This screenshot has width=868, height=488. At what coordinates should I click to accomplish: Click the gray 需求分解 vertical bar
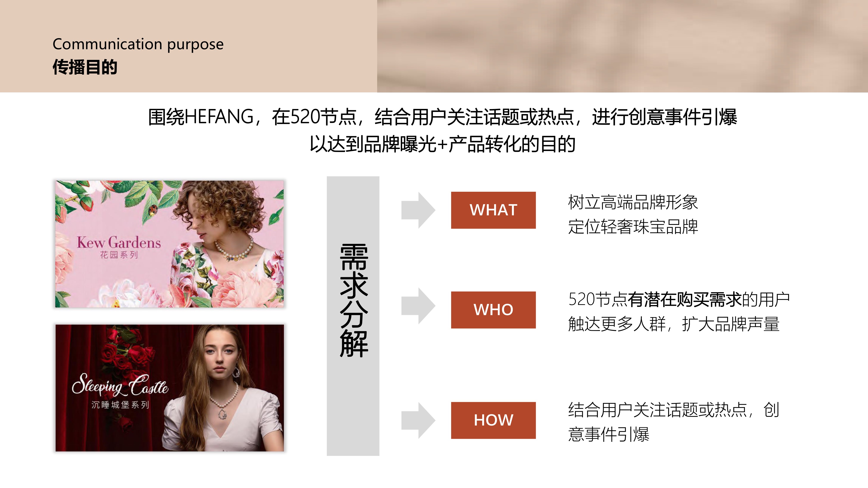tap(353, 316)
